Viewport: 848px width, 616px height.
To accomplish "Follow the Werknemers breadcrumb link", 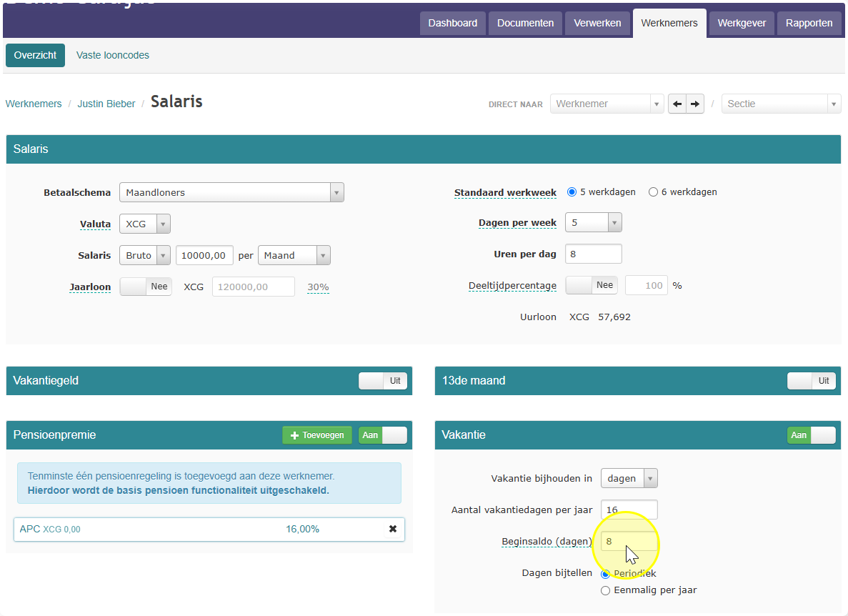I will pos(34,104).
